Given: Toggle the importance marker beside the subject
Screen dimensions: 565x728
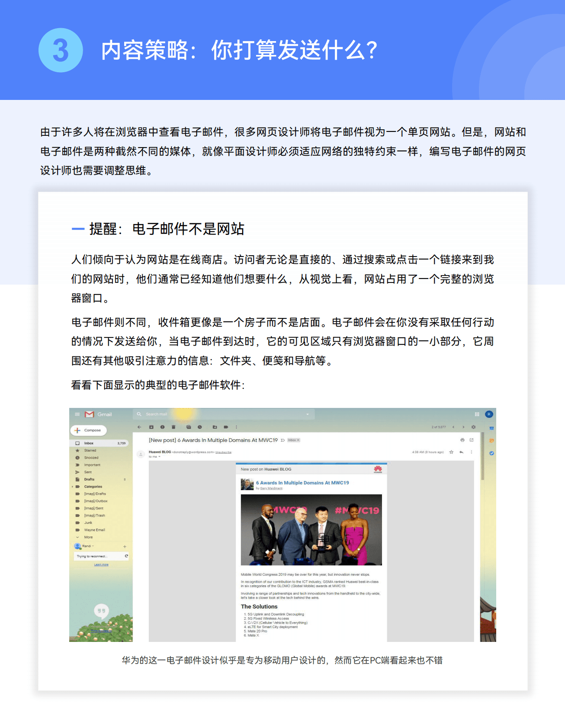Looking at the screenshot, I should pyautogui.click(x=282, y=440).
